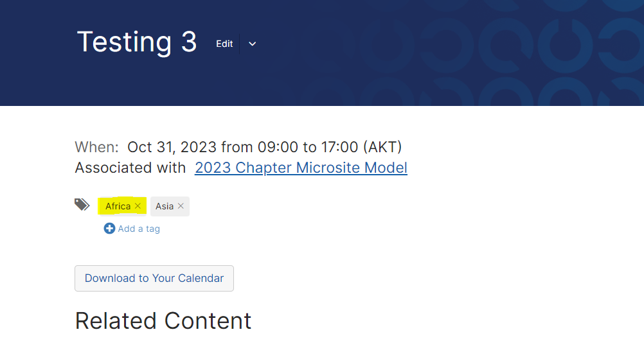Click the "Associated with" label
The height and width of the screenshot is (341, 644).
click(130, 168)
